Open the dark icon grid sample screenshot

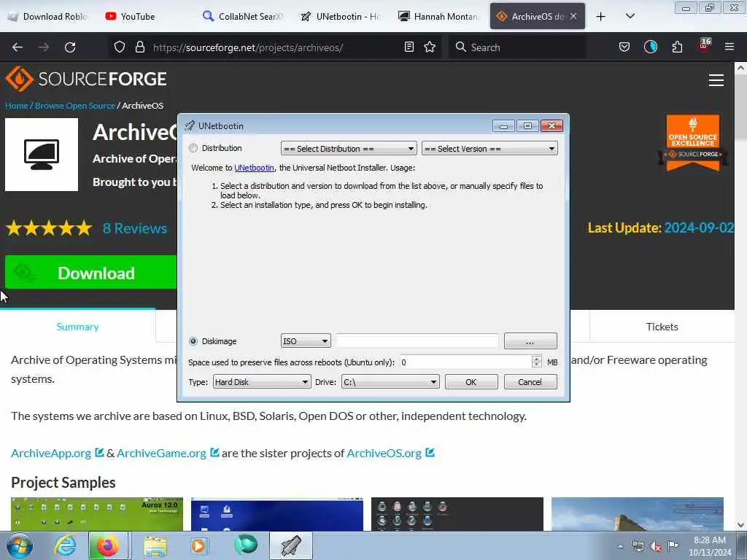click(x=457, y=514)
